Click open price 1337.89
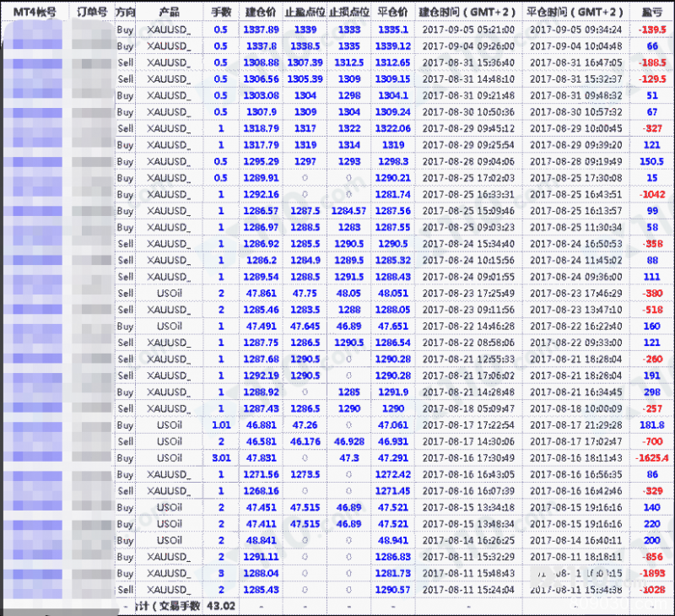Screen dimensions: 675x616 pyautogui.click(x=261, y=30)
